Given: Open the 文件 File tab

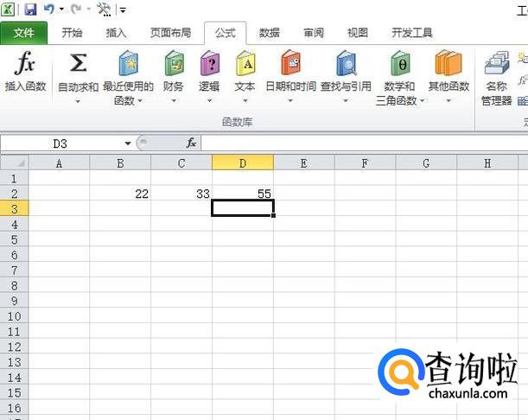Looking at the screenshot, I should tap(23, 33).
